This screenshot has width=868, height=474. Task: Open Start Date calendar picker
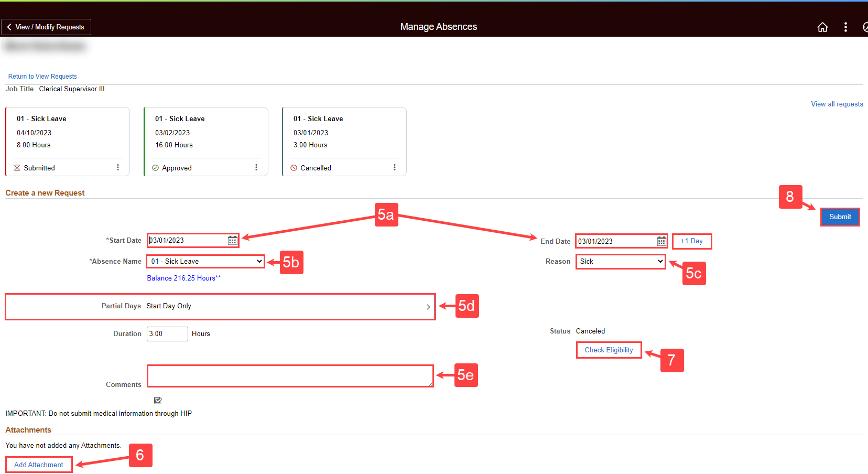[233, 241]
